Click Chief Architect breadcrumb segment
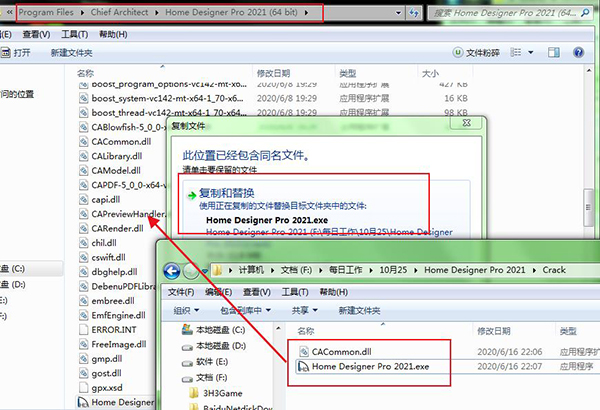600x410 pixels. coord(119,12)
